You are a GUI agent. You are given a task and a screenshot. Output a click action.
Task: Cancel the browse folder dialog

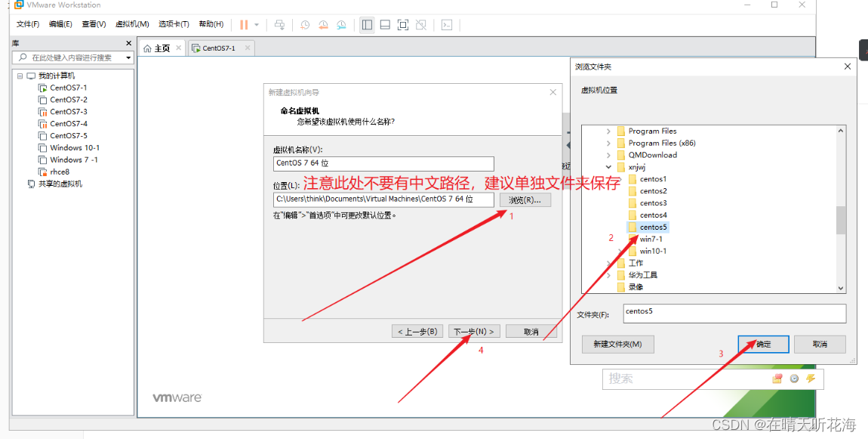pos(820,345)
